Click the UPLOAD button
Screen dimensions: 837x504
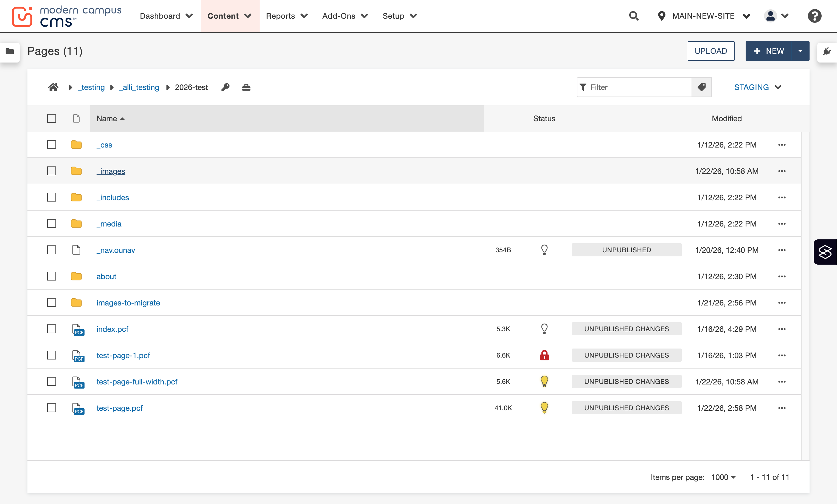[711, 51]
